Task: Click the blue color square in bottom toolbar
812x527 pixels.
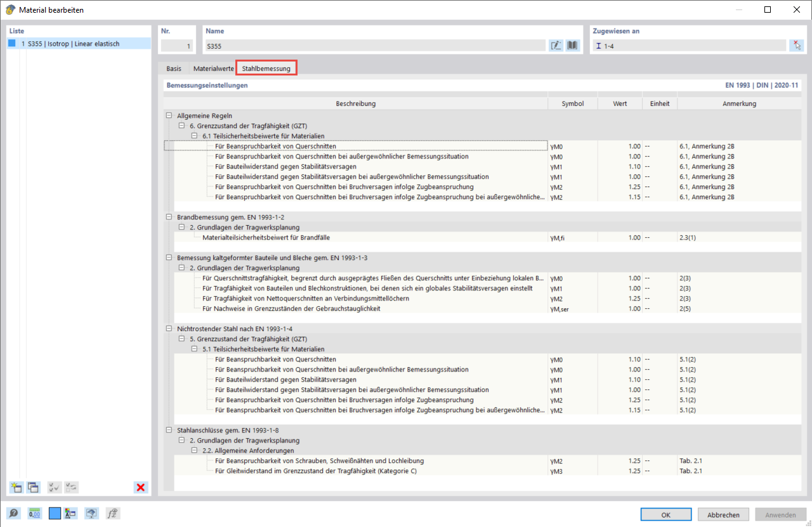Action: click(55, 514)
